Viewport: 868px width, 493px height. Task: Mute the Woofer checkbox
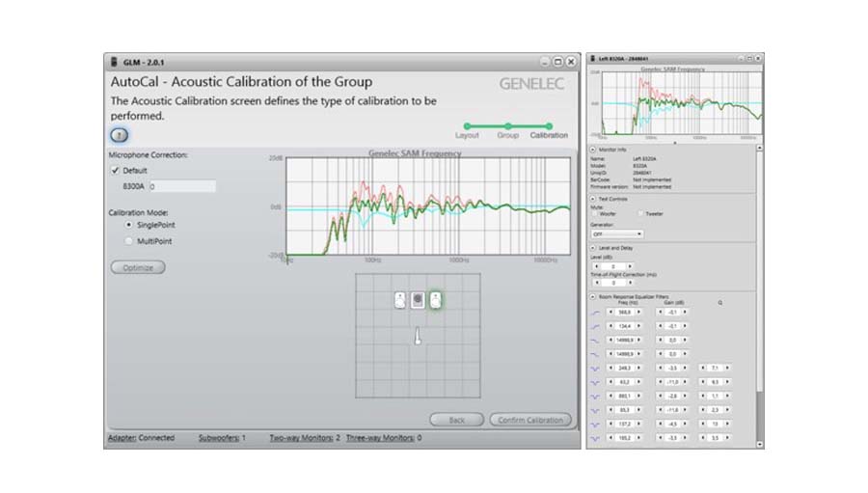[595, 214]
